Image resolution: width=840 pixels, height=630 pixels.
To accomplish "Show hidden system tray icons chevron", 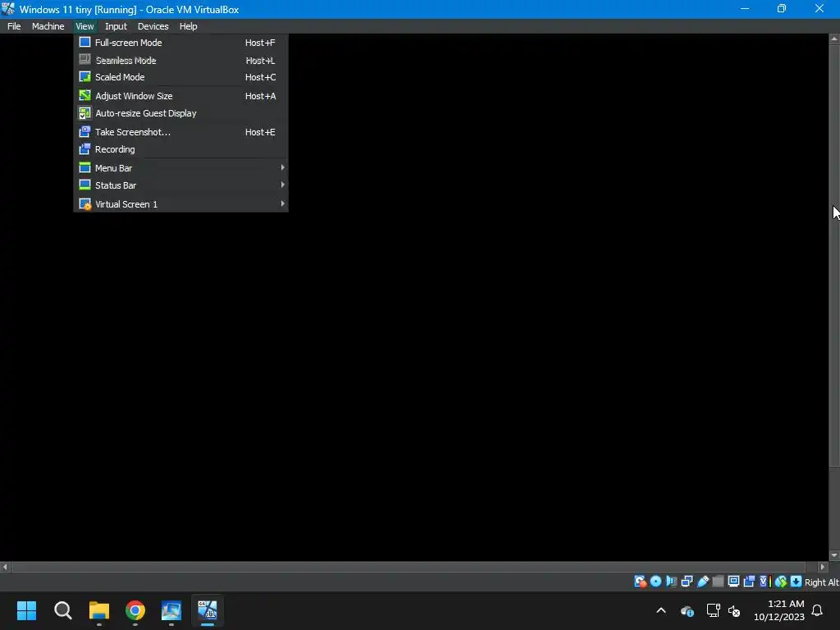I will (661, 610).
